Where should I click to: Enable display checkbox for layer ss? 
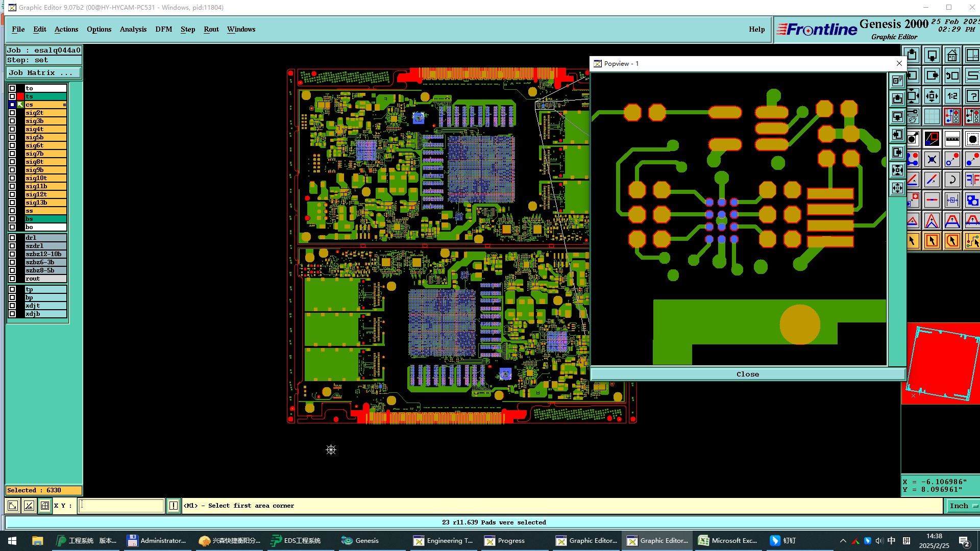pos(12,211)
